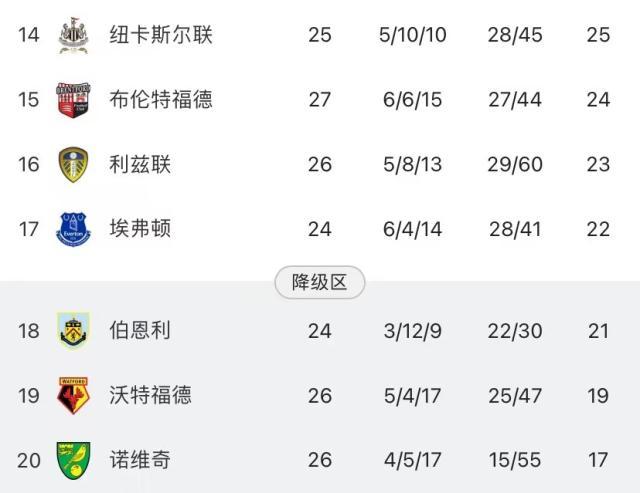Image resolution: width=640 pixels, height=493 pixels.
Task: Click the Watford club crest
Action: coord(75,395)
